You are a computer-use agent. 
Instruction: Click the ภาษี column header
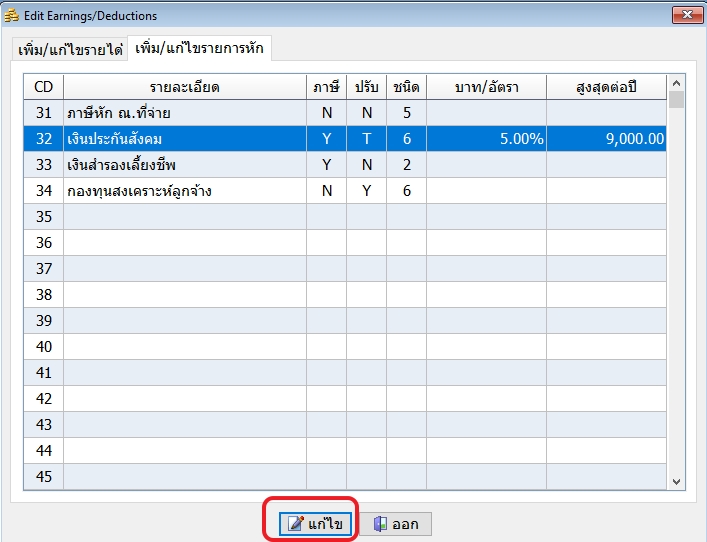pyautogui.click(x=326, y=87)
